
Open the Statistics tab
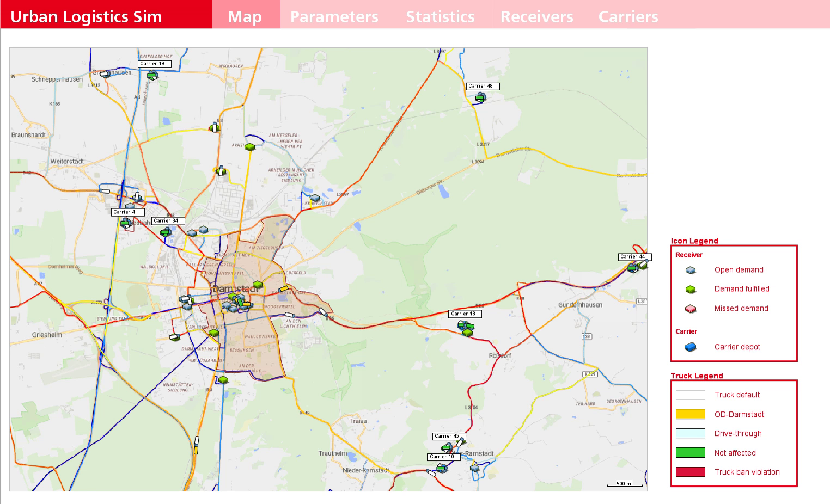[440, 16]
